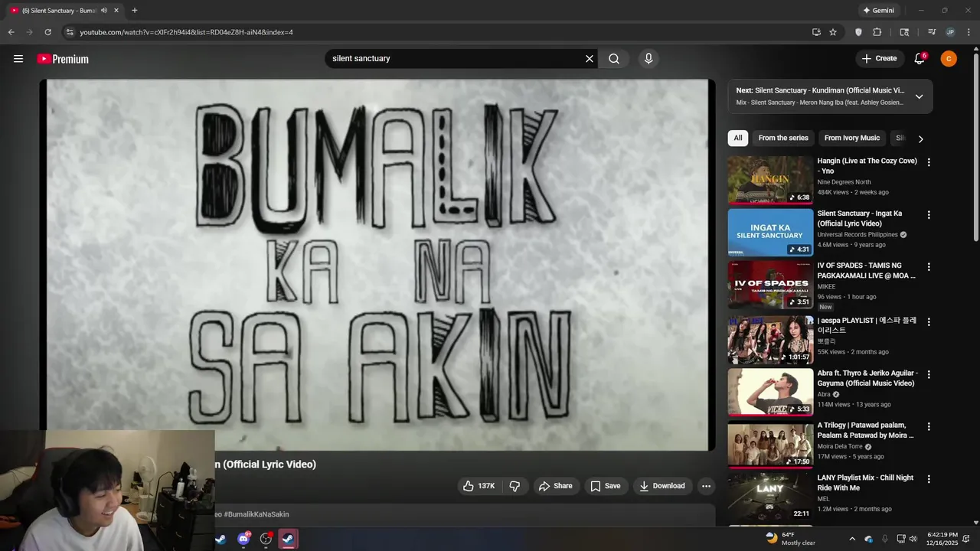Open Hangin (Live at The Cozy Cove) title
This screenshot has height=551, width=980.
coord(867,166)
